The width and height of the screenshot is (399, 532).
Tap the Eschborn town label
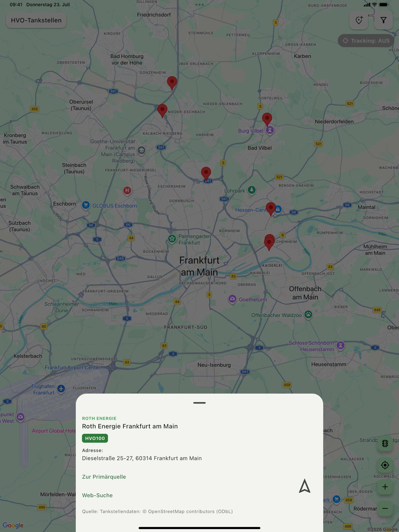tap(64, 204)
